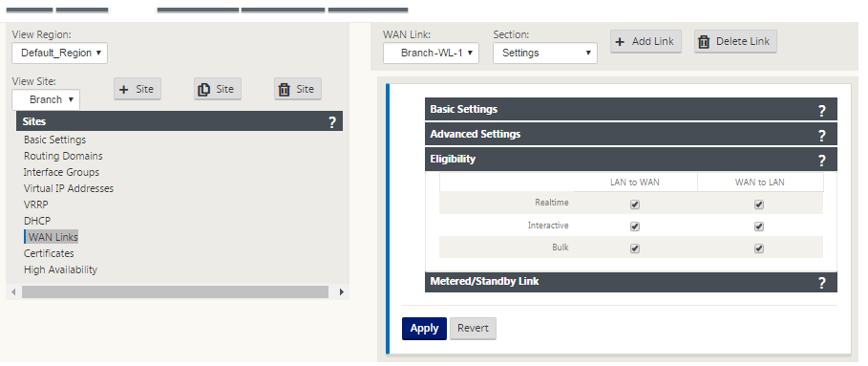Open the WAN Link Branch-WL-1 dropdown
This screenshot has height=366, width=868.
pos(431,54)
